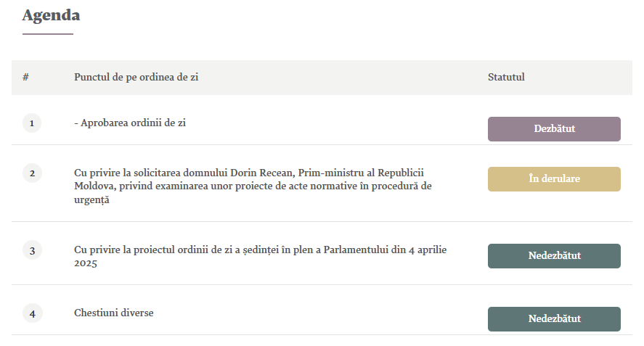
Task: Open the Chestiuni diverse agenda item
Action: [114, 313]
